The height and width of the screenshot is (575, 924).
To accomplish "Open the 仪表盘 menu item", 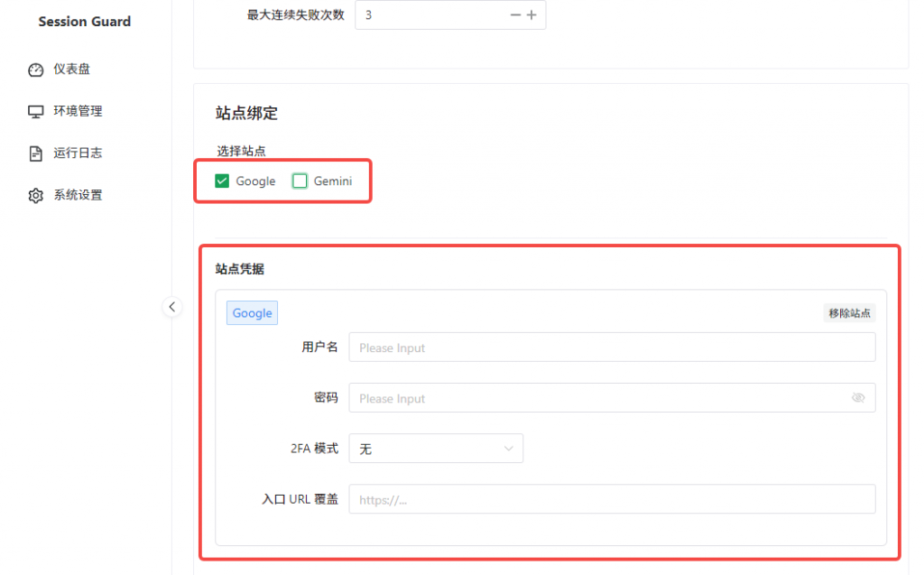I will [71, 70].
